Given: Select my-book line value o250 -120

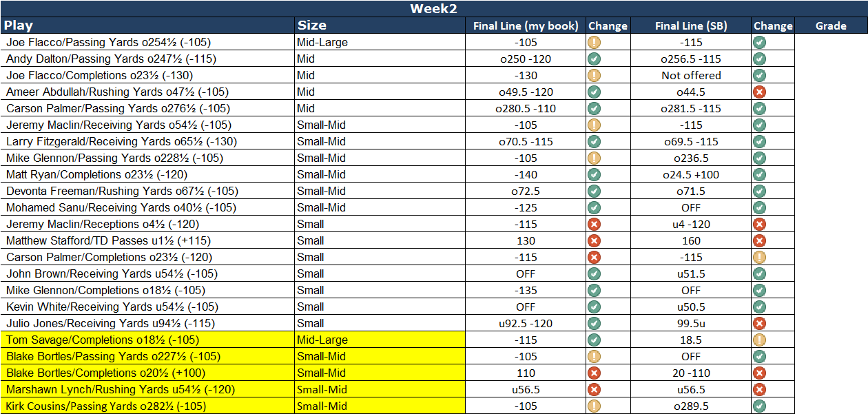Looking at the screenshot, I should [x=526, y=59].
